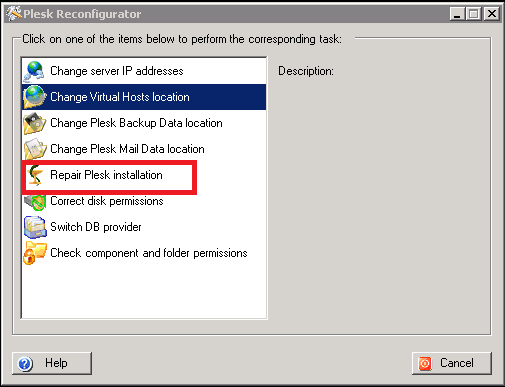Viewport: 505px width, 387px height.
Task: Click the disk permissions shield icon
Action: tap(35, 201)
